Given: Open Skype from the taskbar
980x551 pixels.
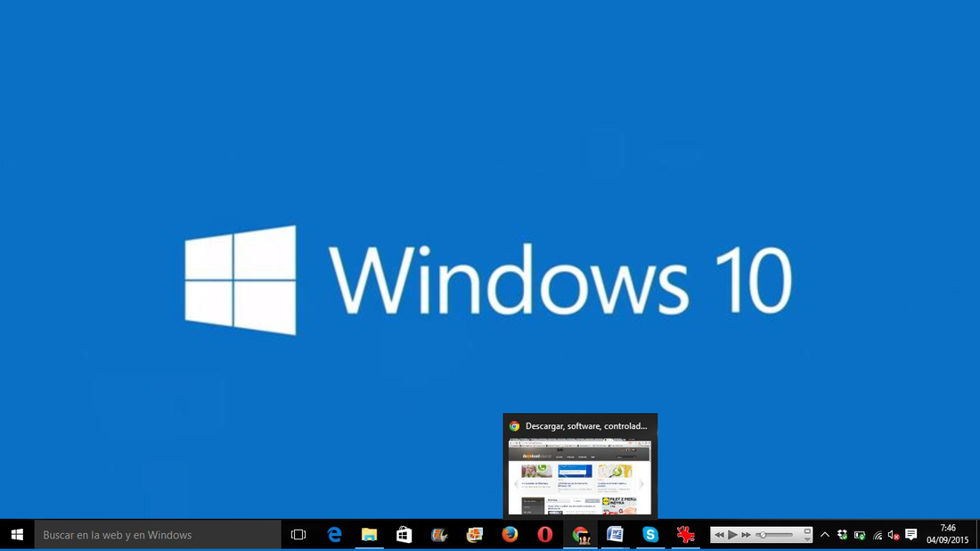Looking at the screenshot, I should 650,535.
